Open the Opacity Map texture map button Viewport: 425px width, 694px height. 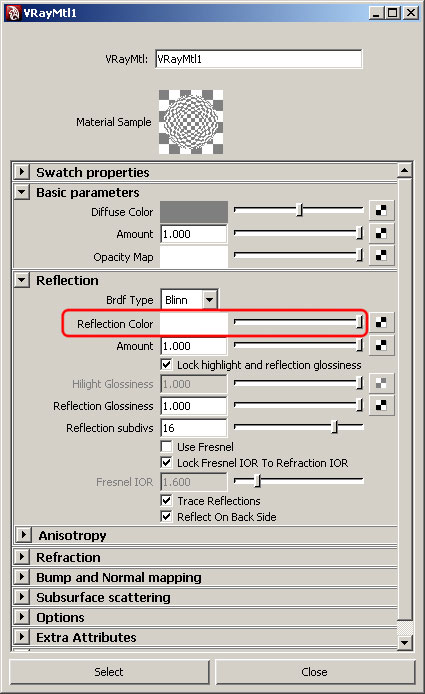coord(381,255)
